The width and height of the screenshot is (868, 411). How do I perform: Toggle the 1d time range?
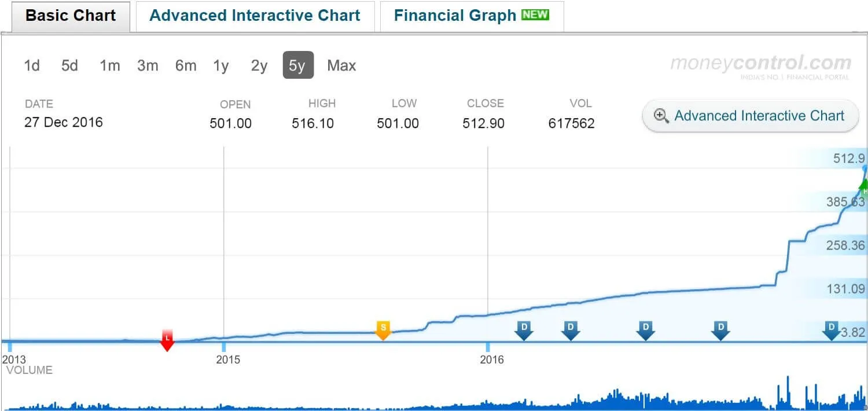31,65
